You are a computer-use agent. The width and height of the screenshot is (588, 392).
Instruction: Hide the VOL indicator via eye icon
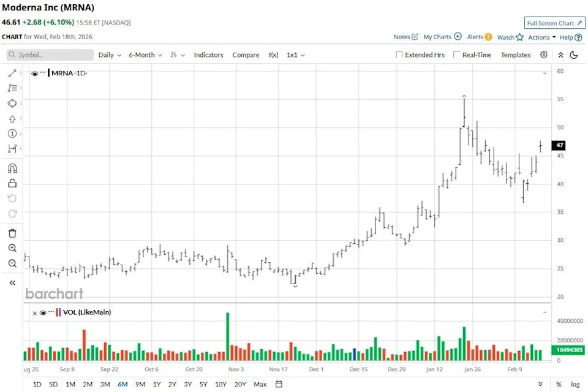[43, 312]
